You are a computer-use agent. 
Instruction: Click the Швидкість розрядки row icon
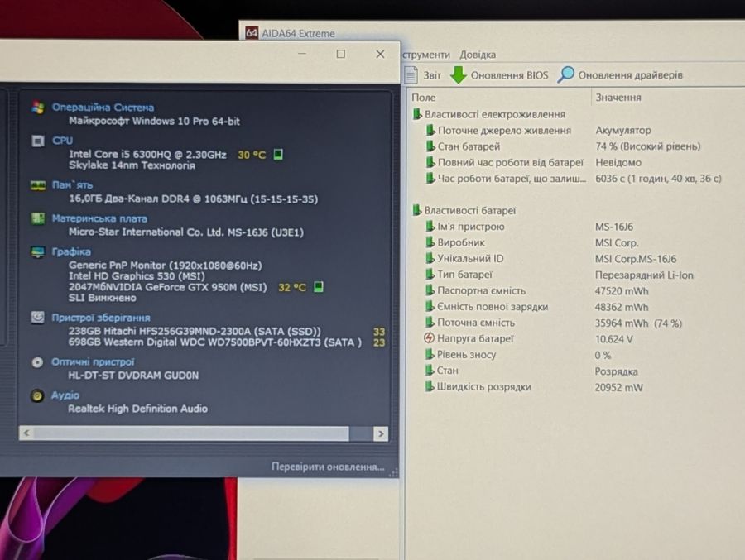(x=429, y=386)
